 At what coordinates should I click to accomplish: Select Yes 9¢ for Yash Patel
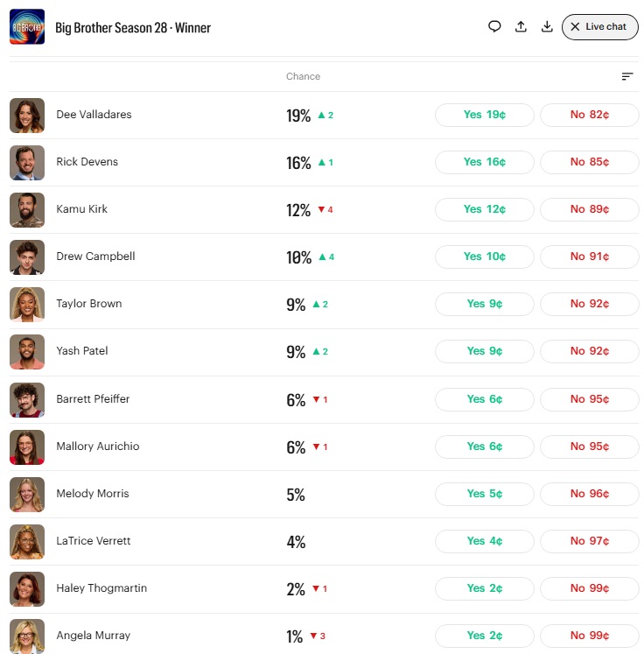pyautogui.click(x=485, y=351)
